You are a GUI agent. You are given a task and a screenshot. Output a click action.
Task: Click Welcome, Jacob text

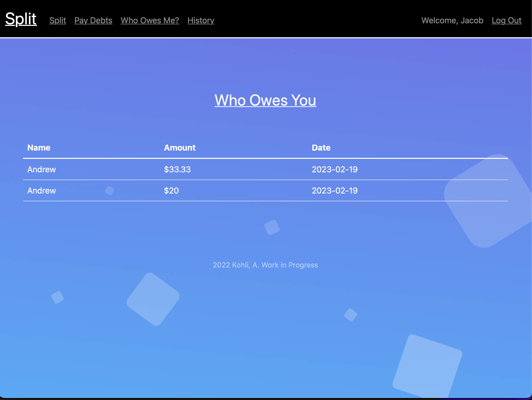pos(452,20)
